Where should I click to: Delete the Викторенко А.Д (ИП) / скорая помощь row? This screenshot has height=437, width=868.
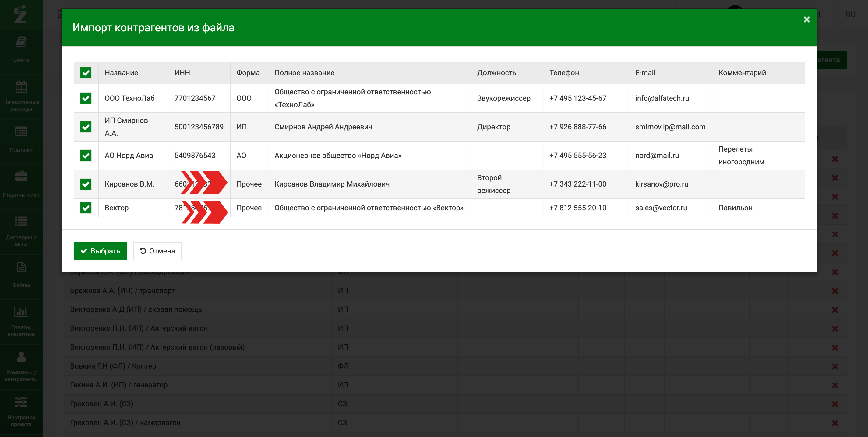pyautogui.click(x=834, y=310)
